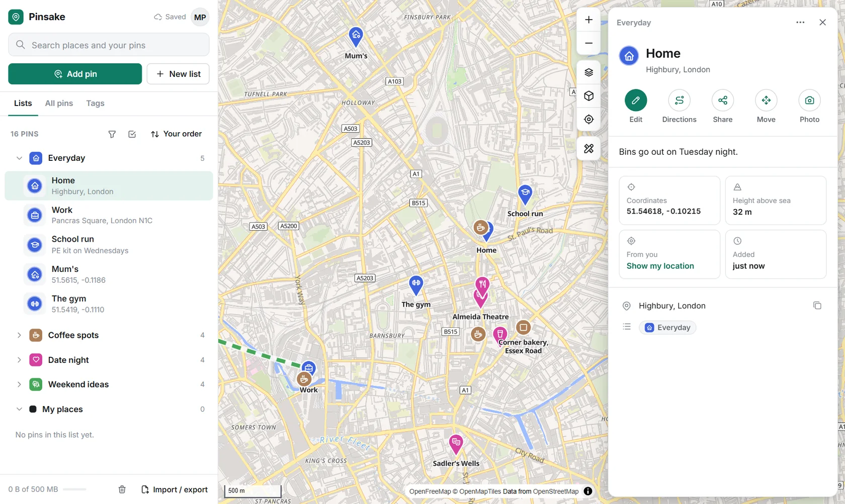This screenshot has height=504, width=845.
Task: Switch to the Tags tab
Action: pyautogui.click(x=95, y=104)
